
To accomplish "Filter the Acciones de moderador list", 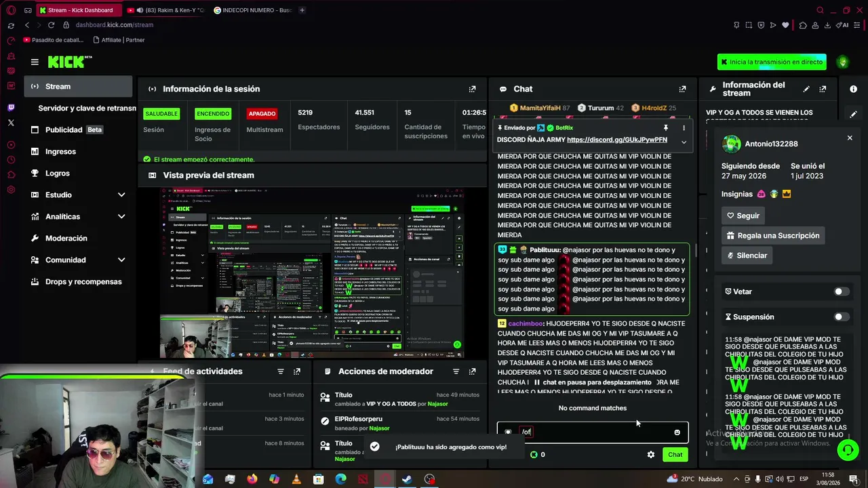I will pos(456,371).
